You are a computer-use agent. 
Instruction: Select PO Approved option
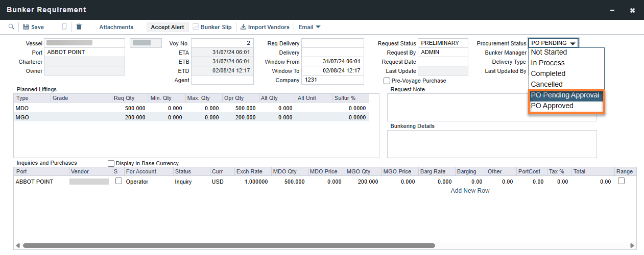pos(567,106)
